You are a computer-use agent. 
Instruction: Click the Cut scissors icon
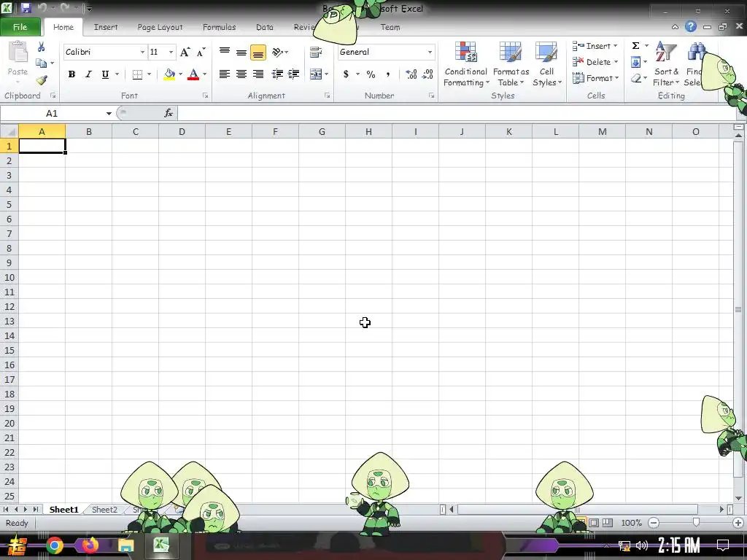pyautogui.click(x=41, y=47)
